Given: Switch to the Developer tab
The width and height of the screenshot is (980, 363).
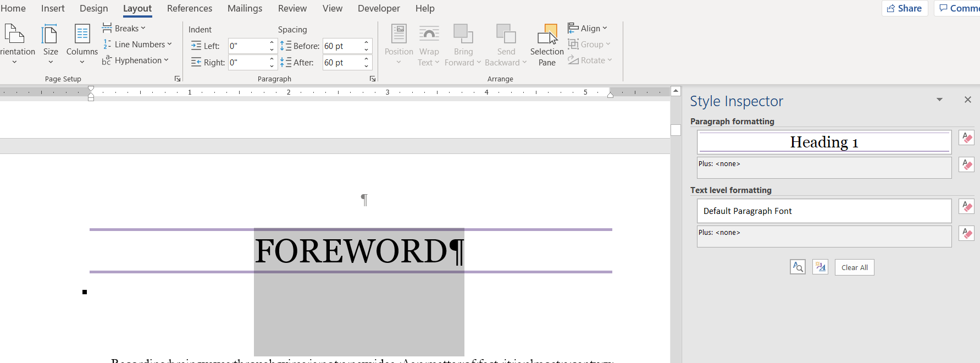Looking at the screenshot, I should click(x=379, y=8).
